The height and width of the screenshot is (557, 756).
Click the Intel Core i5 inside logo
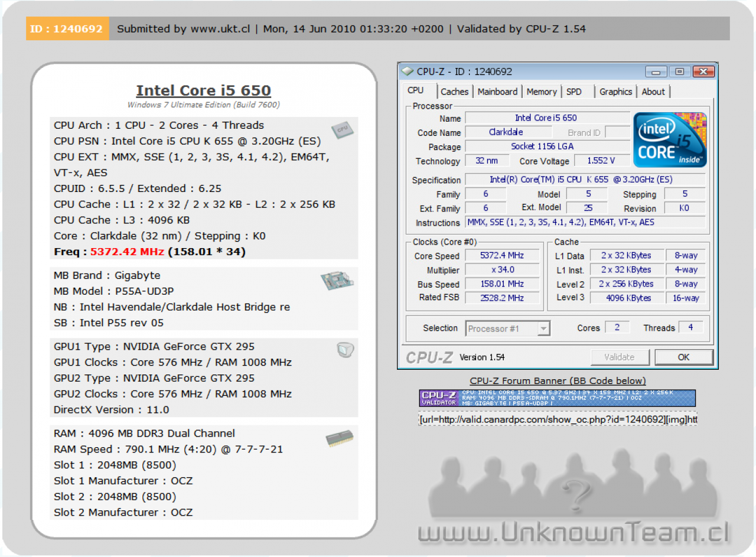(670, 139)
